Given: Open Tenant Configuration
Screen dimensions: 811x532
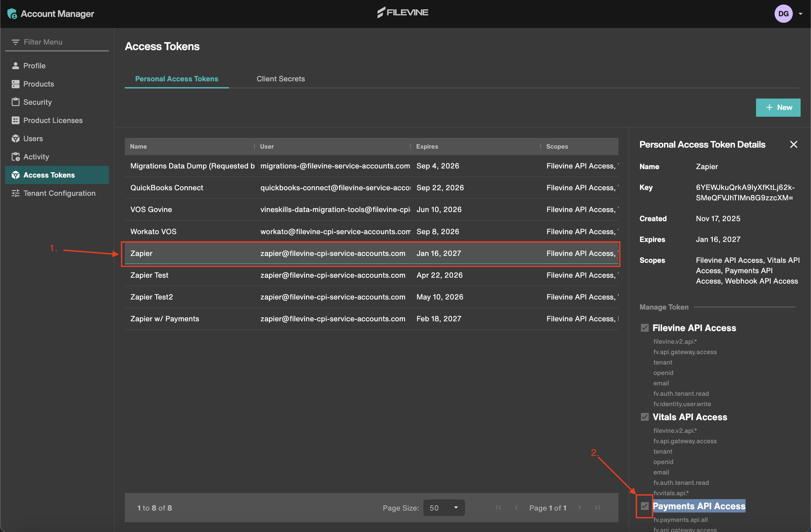Looking at the screenshot, I should [57, 193].
